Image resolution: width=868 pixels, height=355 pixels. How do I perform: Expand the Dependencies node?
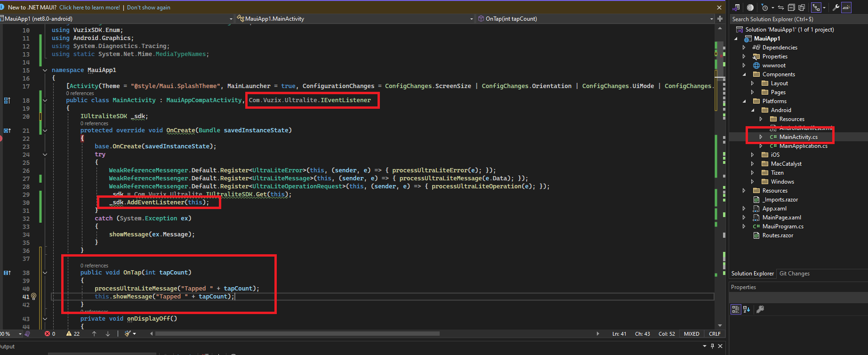744,48
